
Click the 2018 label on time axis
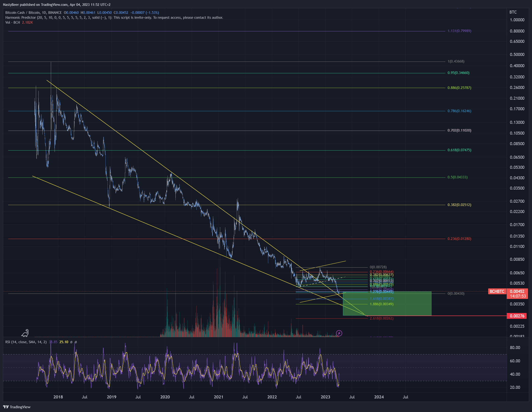click(58, 397)
